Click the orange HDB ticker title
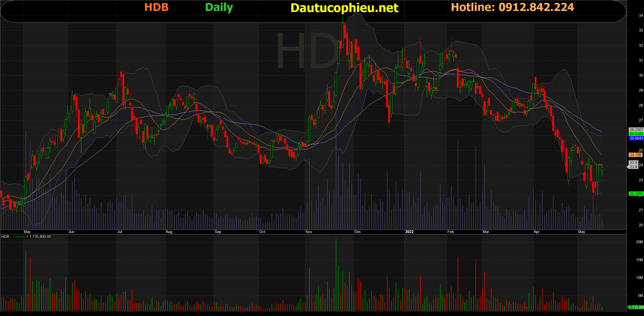 [x=156, y=7]
